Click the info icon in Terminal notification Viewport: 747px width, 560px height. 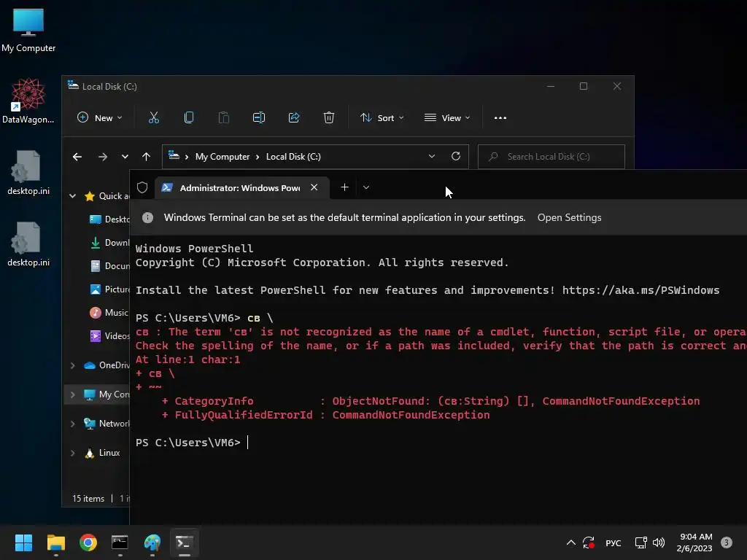pos(147,217)
